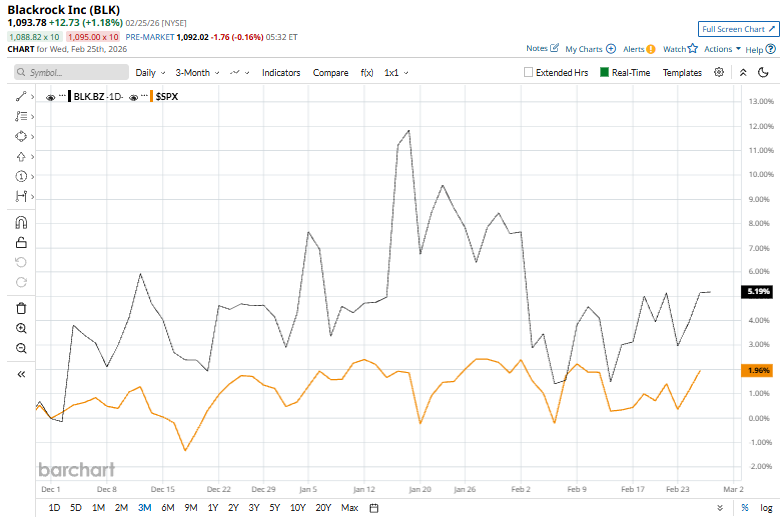Select the numbered label tool
Viewport: 781px width, 523px height.
click(21, 176)
